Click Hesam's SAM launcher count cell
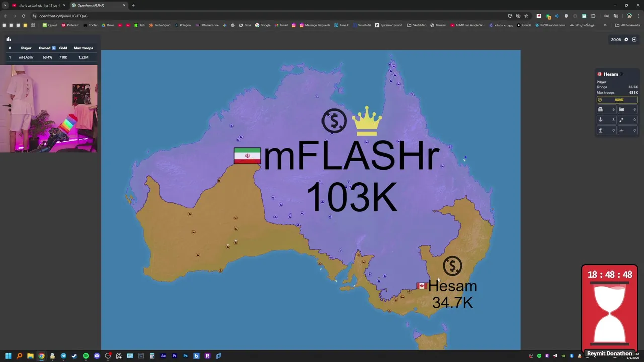644x362 pixels. click(606, 130)
